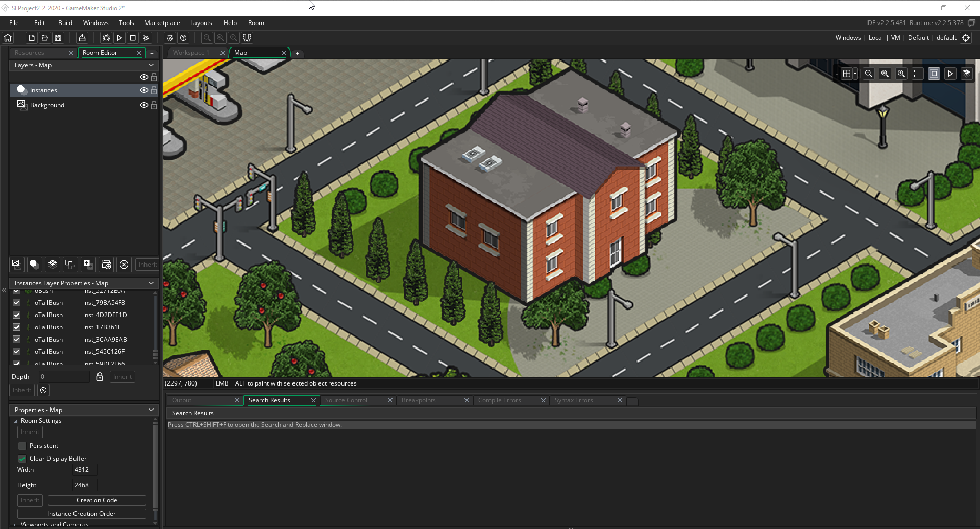Click the main toolbar zoom out icon
This screenshot has width=980, height=529.
click(207, 38)
